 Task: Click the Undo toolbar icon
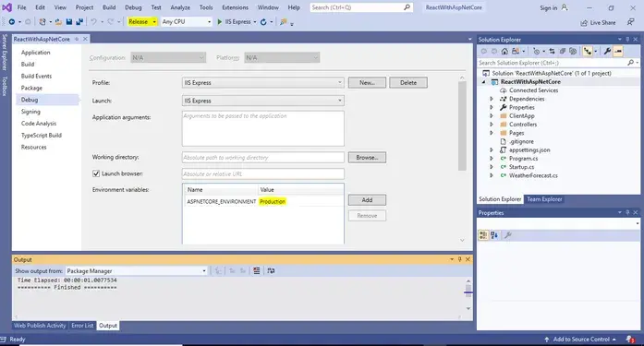[x=93, y=22]
